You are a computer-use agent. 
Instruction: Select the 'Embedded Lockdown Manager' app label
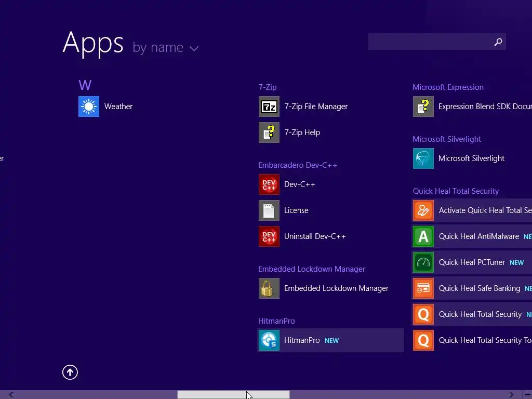pyautogui.click(x=336, y=288)
